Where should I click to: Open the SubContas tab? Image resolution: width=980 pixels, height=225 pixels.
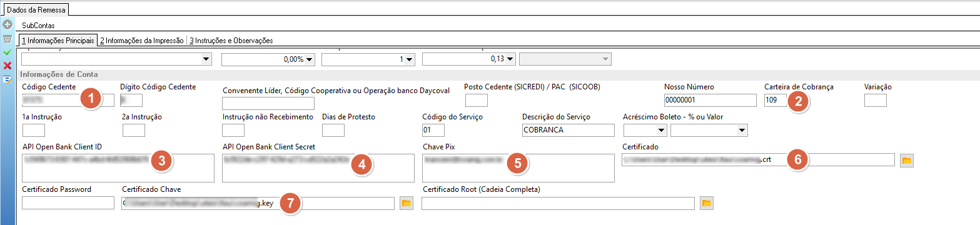point(38,26)
